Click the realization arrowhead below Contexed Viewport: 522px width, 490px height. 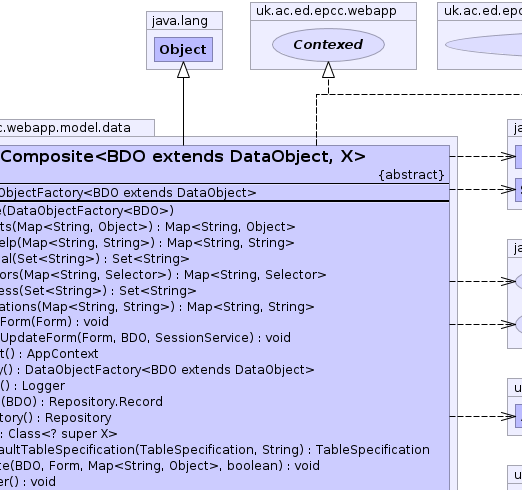click(x=328, y=70)
